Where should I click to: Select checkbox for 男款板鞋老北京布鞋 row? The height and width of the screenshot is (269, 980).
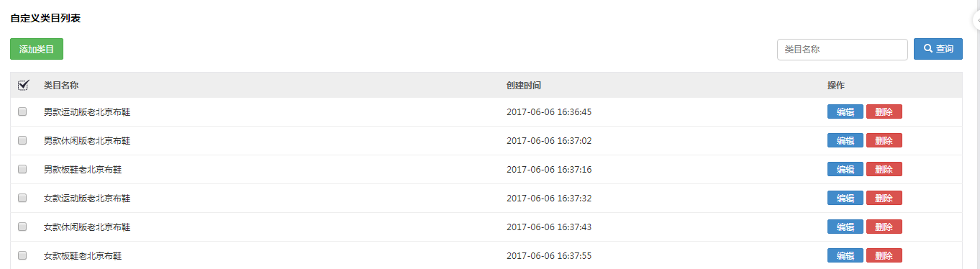coord(22,169)
